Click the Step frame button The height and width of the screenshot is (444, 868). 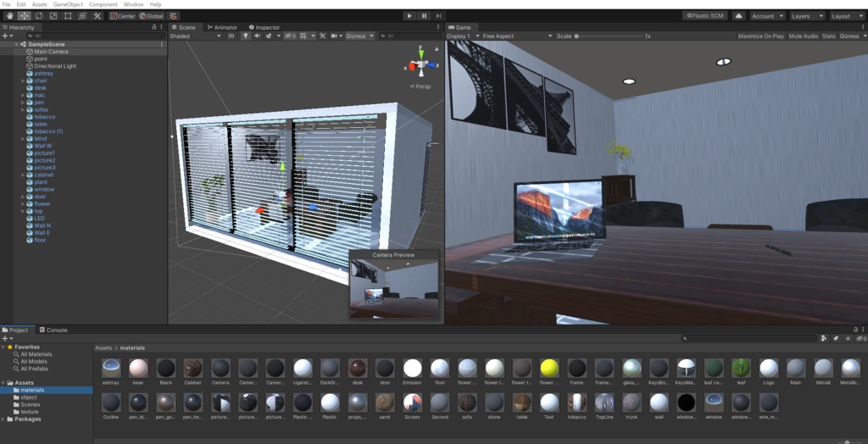coord(438,16)
